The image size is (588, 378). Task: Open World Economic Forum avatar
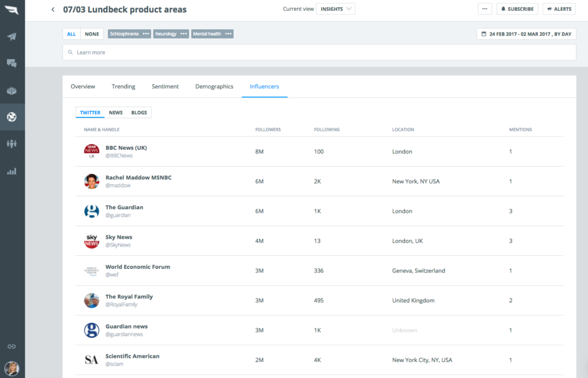tap(91, 271)
